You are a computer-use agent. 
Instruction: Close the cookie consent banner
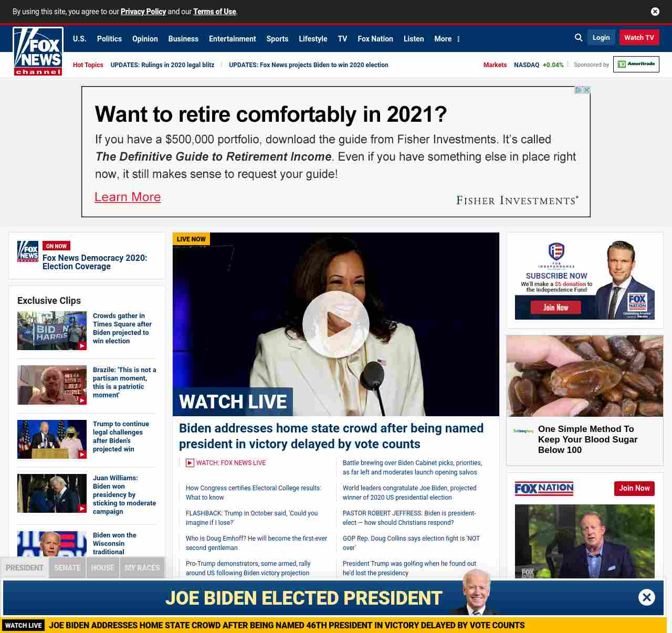coord(655,12)
